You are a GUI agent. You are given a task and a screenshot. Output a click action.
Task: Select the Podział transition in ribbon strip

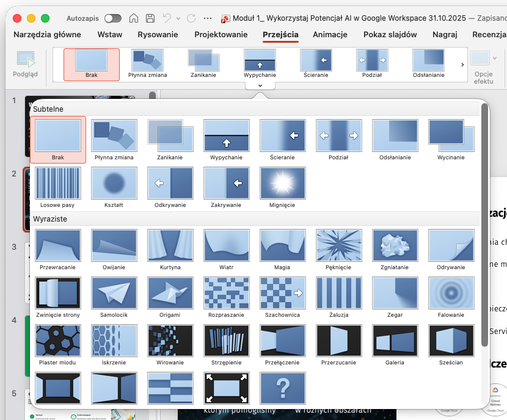point(372,64)
